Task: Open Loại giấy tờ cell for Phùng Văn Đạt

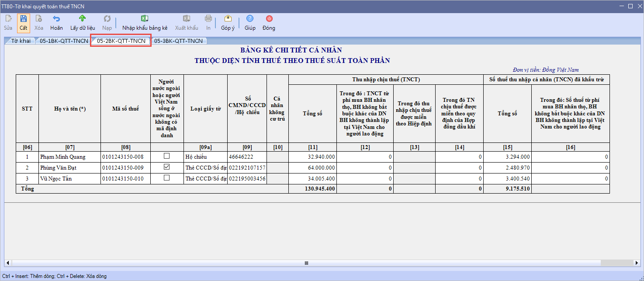Action: point(205,167)
